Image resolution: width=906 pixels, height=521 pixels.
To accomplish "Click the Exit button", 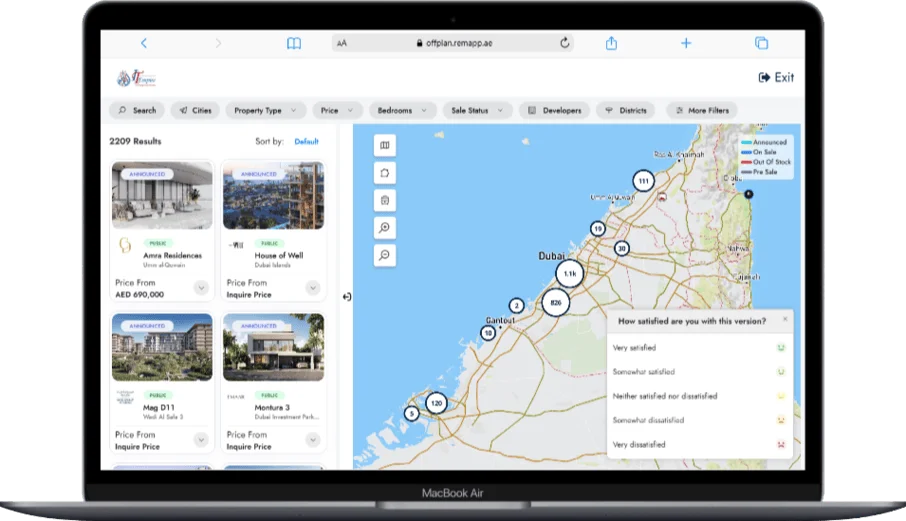I will [776, 77].
